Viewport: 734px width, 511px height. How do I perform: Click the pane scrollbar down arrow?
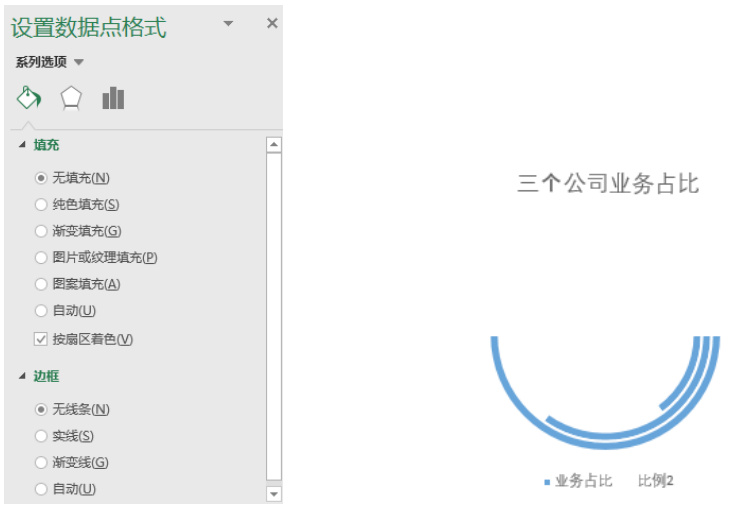tap(274, 494)
